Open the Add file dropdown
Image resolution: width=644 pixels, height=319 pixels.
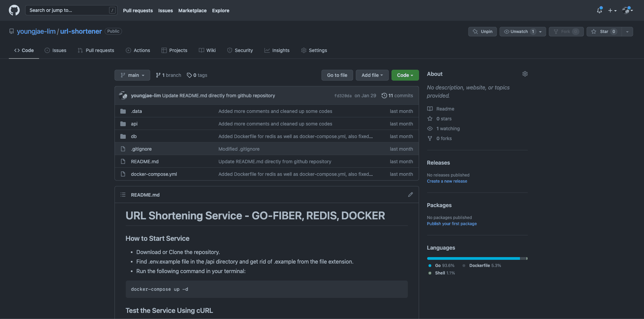click(x=372, y=75)
